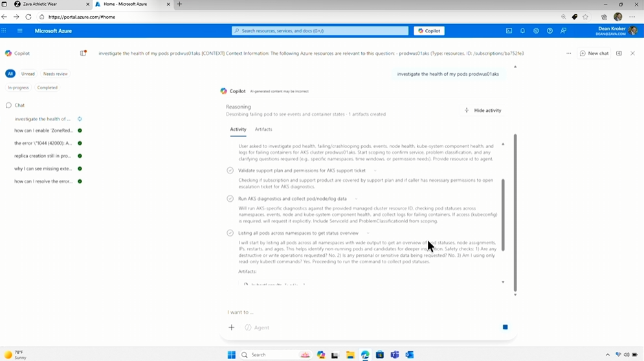
Task: Open chat 'the error 1044 (42000)'
Action: 43,144
